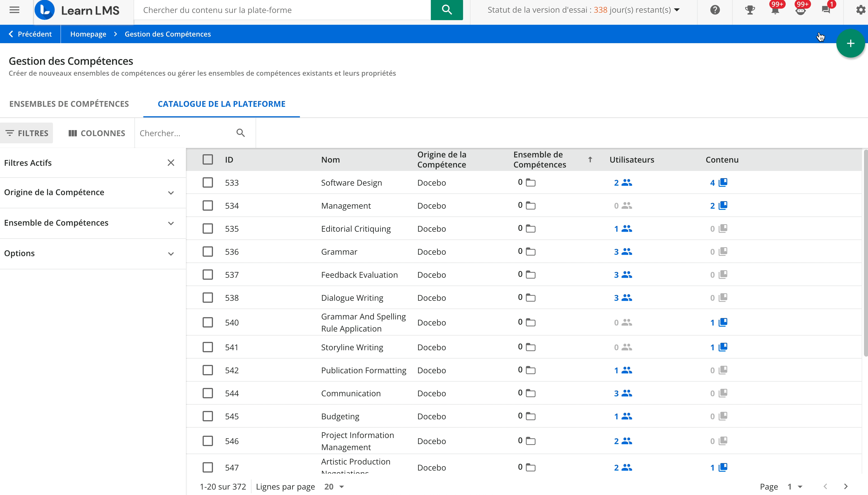The width and height of the screenshot is (868, 495).
Task: Open the notifications bell icon
Action: point(775,10)
